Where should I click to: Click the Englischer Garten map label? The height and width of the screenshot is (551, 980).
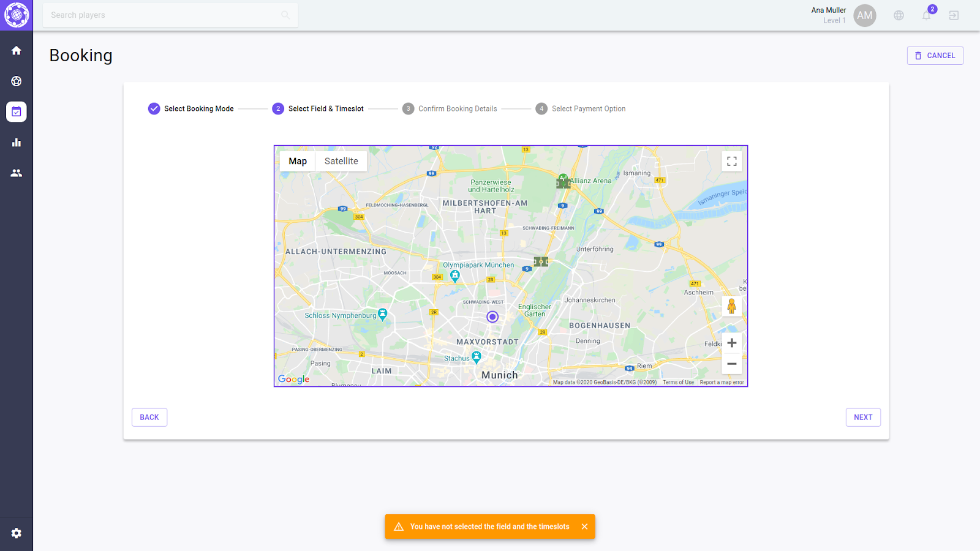click(535, 310)
